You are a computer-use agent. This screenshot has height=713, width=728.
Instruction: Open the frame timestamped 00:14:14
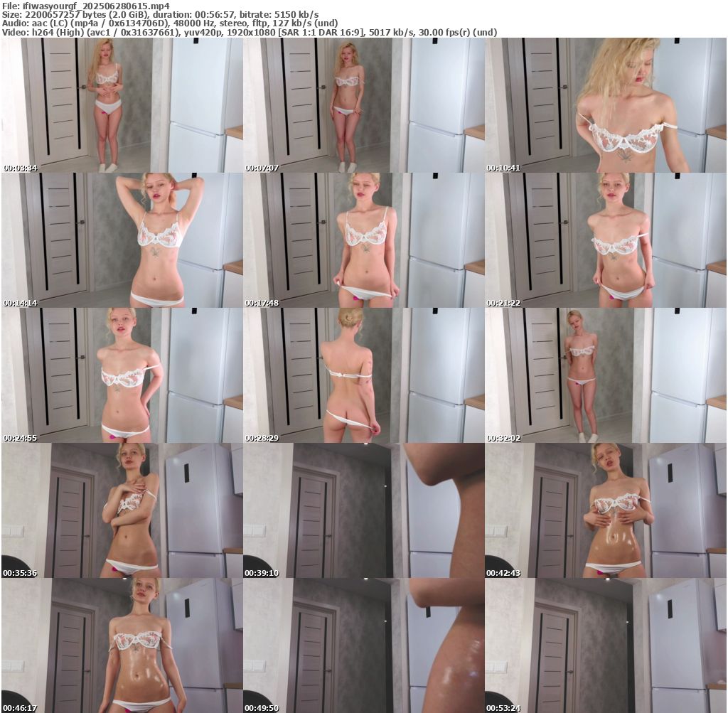(122, 240)
